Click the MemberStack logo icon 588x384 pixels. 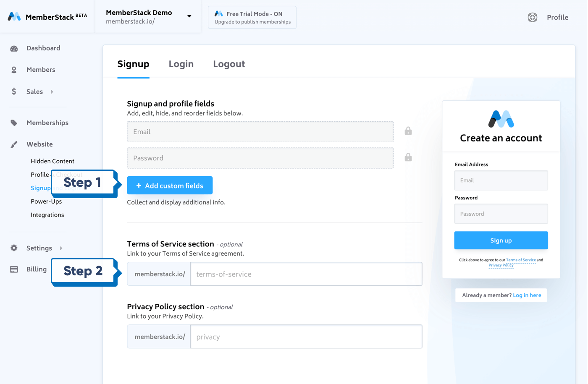pyautogui.click(x=14, y=17)
